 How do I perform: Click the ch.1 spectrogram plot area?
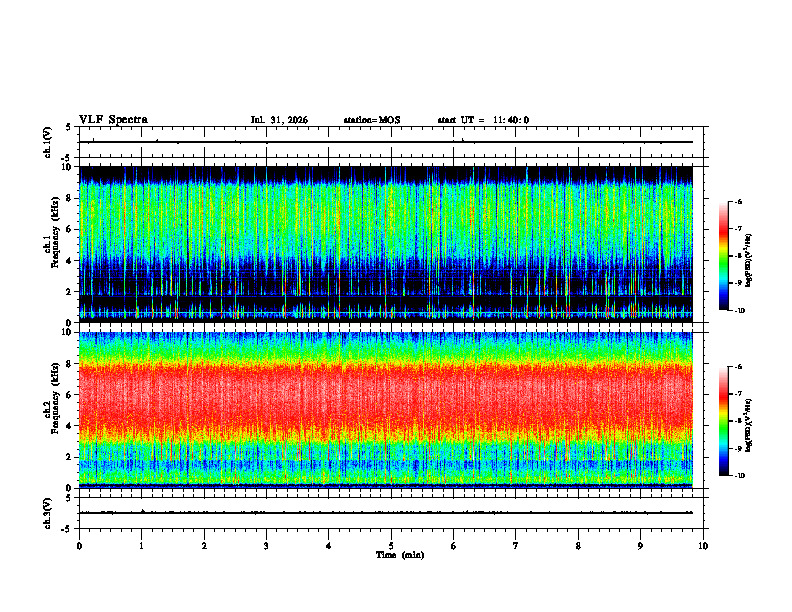386,244
